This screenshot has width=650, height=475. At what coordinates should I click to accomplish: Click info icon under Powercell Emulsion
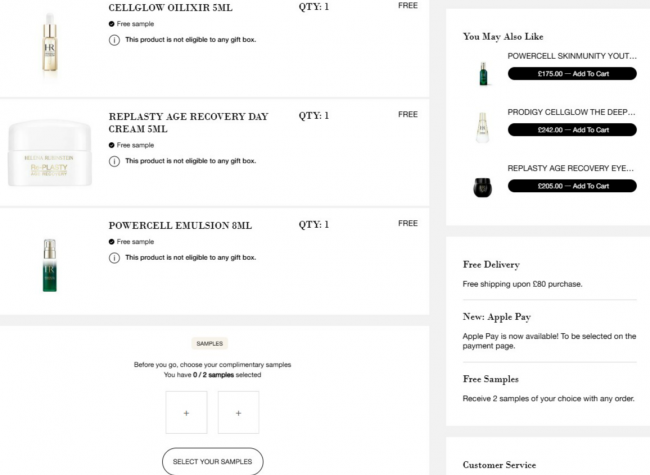[114, 258]
